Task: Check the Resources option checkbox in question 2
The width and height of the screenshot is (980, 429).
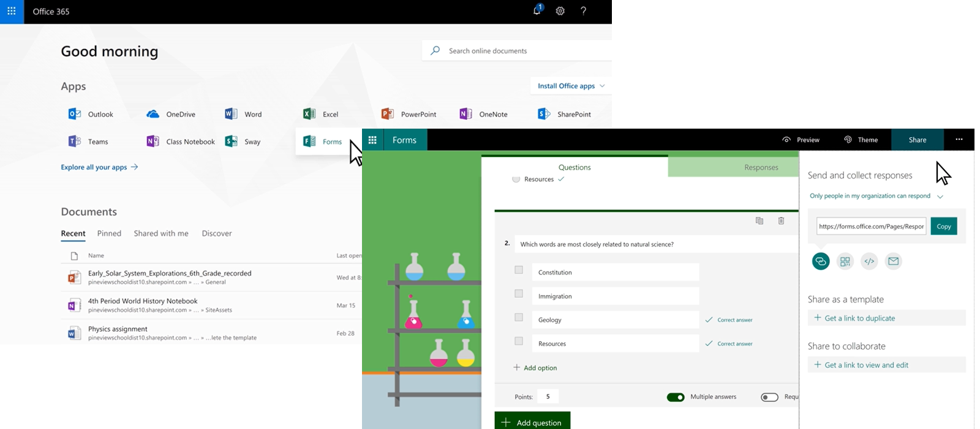Action: coord(519,341)
